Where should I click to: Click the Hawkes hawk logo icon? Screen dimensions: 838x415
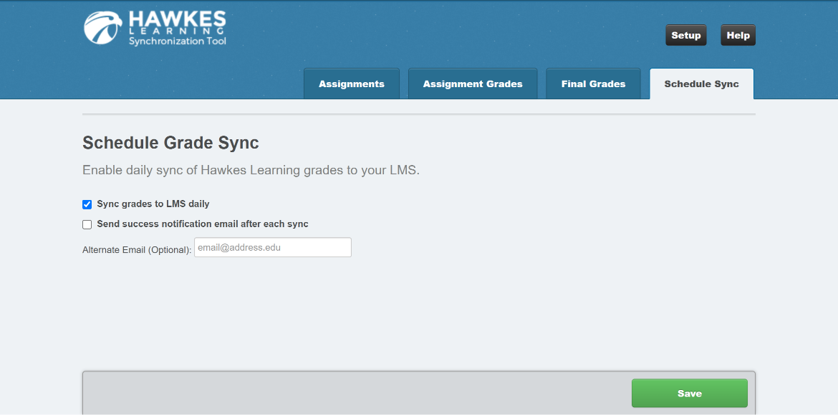click(x=102, y=28)
